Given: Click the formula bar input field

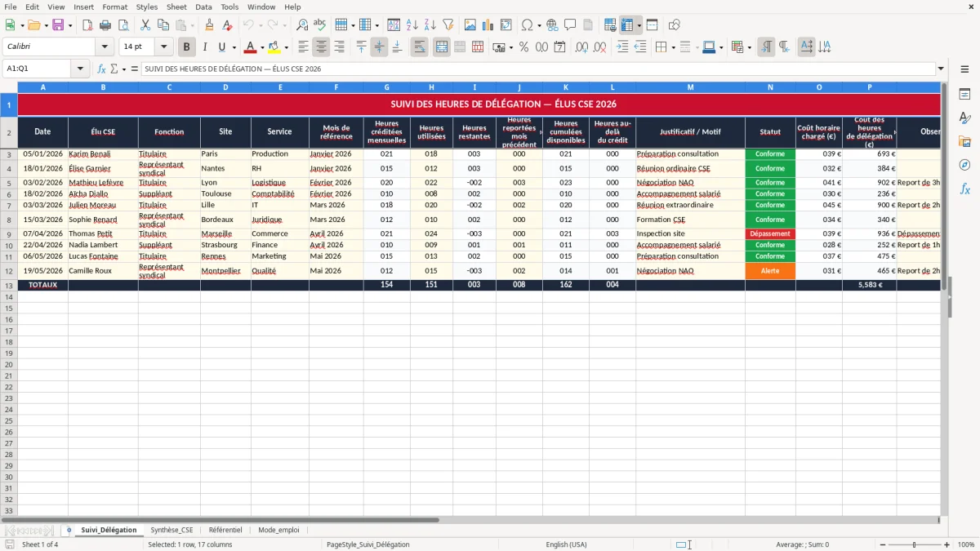Looking at the screenshot, I should point(538,69).
